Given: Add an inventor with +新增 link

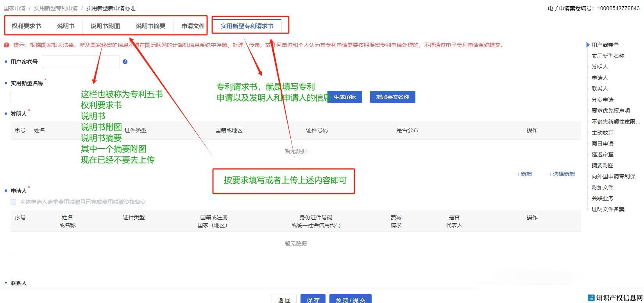Looking at the screenshot, I should (x=524, y=174).
